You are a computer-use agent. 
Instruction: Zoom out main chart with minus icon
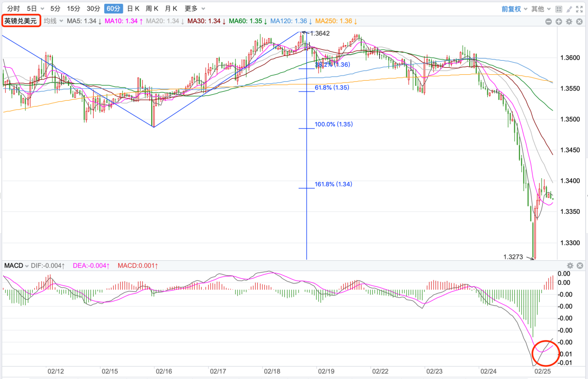tap(549, 21)
